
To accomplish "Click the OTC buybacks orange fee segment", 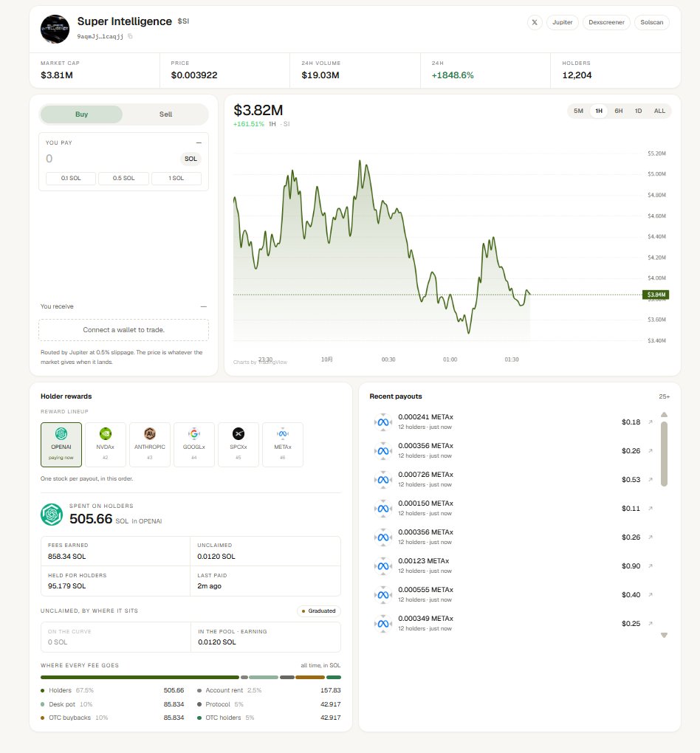I will 310,678.
